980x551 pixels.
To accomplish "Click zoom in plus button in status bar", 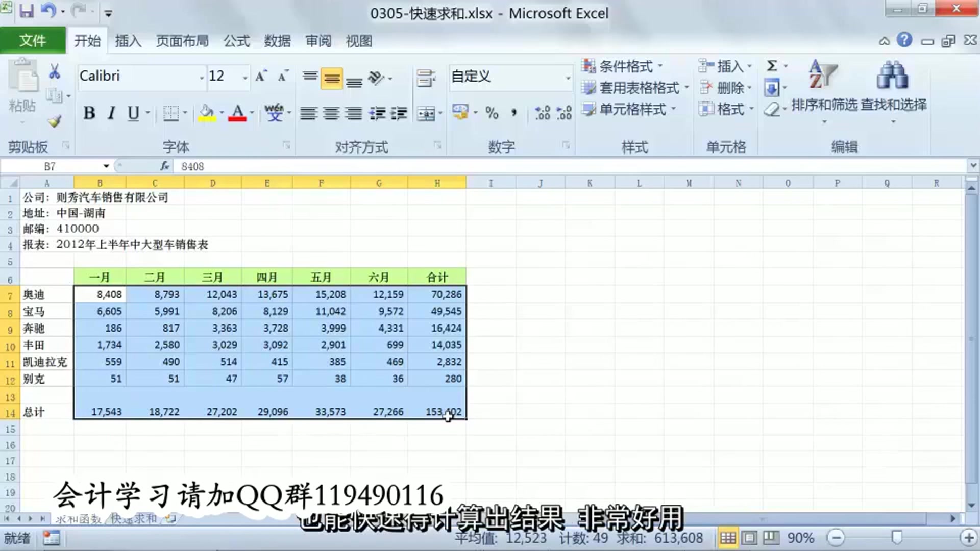I will click(x=968, y=537).
